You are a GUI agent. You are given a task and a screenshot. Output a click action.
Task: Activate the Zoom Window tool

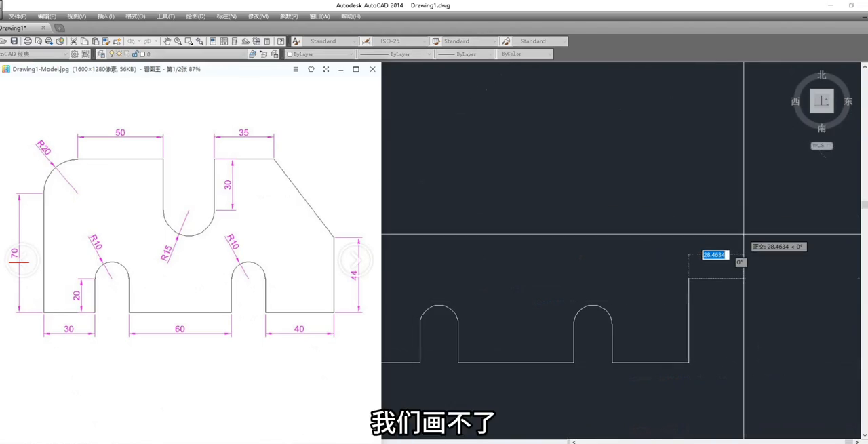(189, 41)
